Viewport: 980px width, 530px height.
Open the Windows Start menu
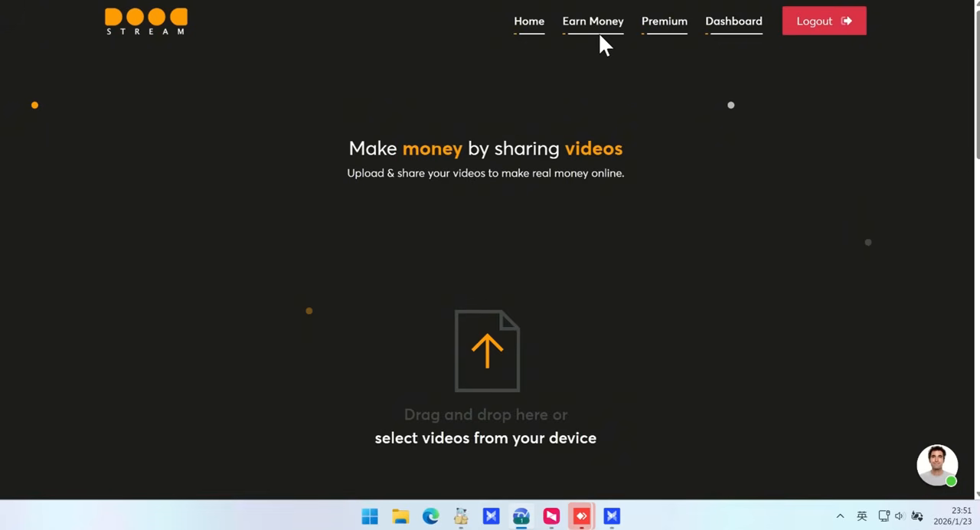click(x=370, y=516)
